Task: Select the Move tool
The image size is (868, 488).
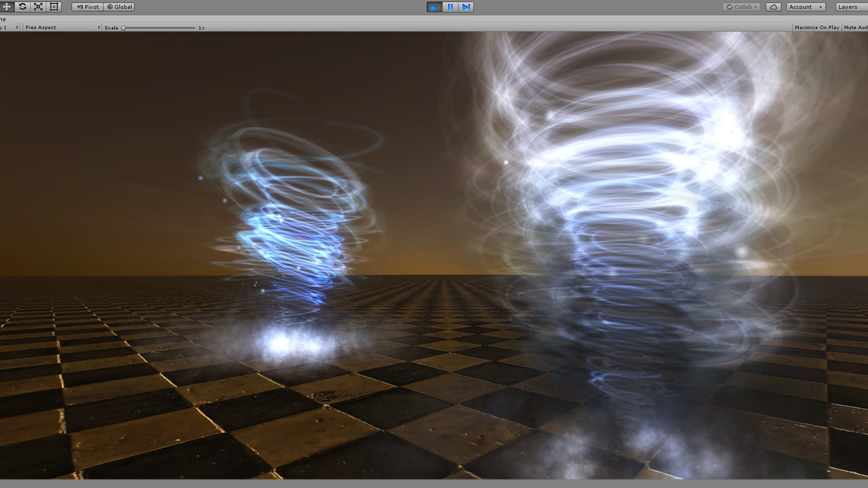Action: click(7, 7)
